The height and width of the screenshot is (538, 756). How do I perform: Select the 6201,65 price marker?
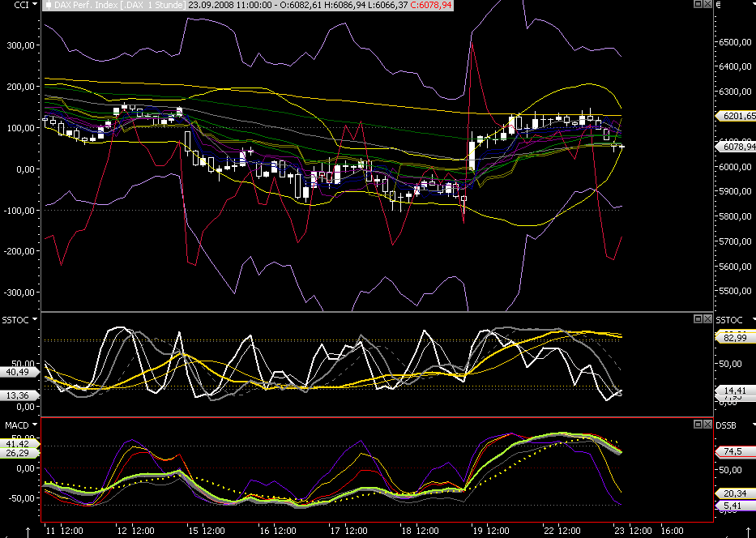coord(736,116)
